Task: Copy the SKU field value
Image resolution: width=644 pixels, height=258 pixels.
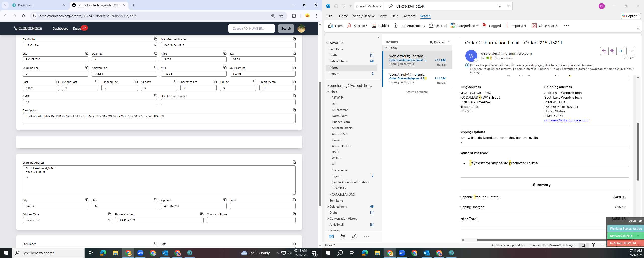Action: (87, 53)
